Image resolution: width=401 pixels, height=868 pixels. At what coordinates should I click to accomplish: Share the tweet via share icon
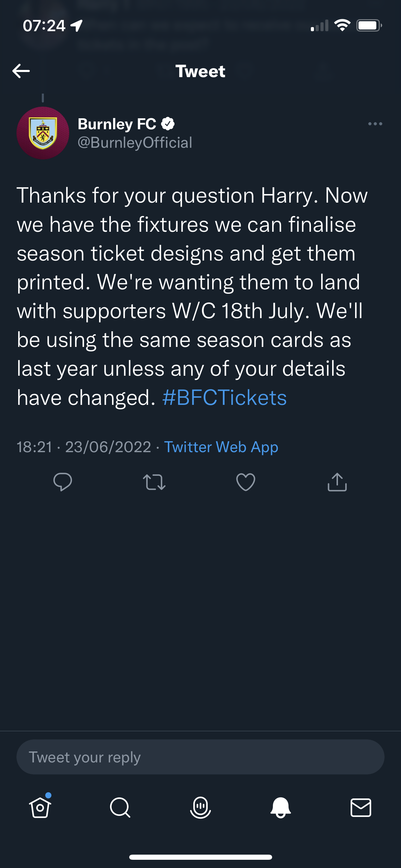337,482
